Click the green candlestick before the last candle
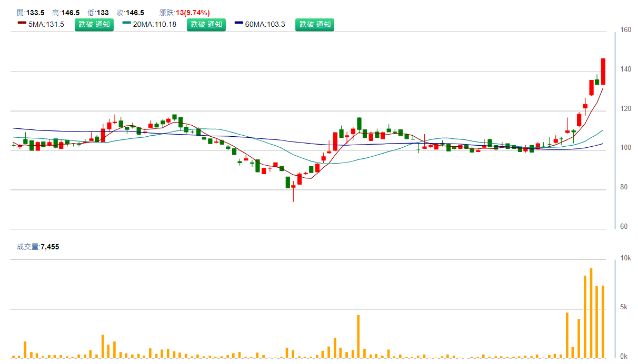This screenshot has height=364, width=638. coord(597,82)
